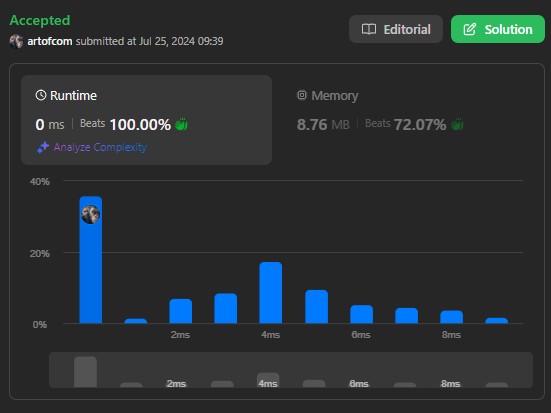The image size is (551, 413).
Task: Click the tall gray bar in overview strip
Action: click(85, 372)
